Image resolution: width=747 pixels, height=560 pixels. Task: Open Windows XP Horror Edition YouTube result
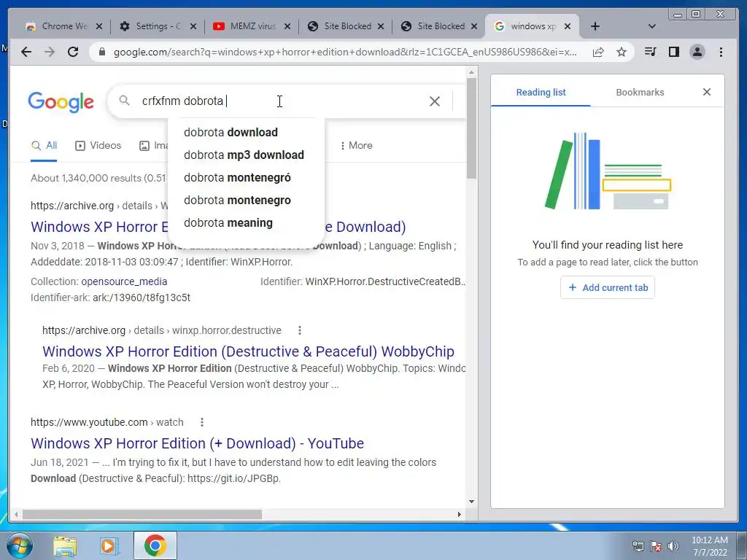tap(197, 443)
